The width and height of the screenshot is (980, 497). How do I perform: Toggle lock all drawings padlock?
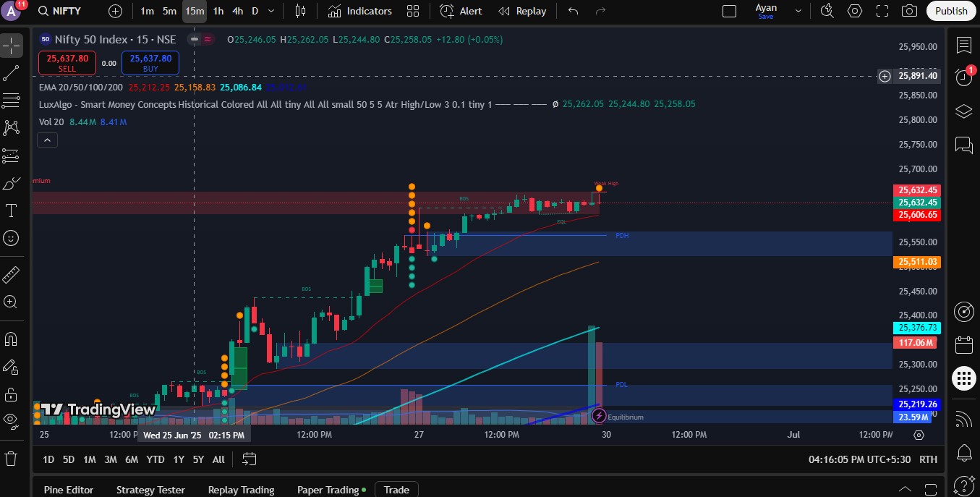pos(11,394)
